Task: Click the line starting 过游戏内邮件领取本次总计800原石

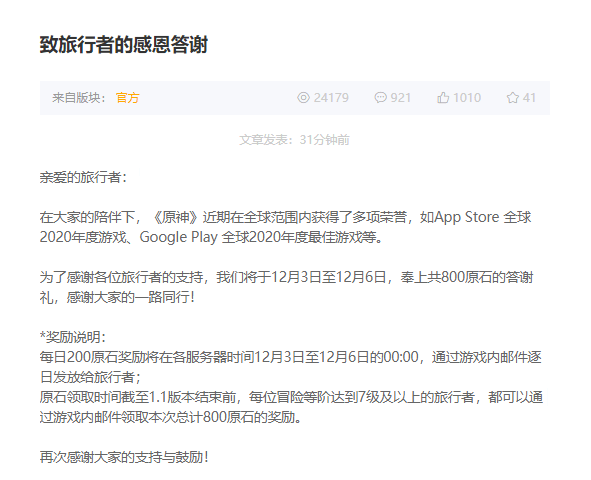Action: point(171,417)
